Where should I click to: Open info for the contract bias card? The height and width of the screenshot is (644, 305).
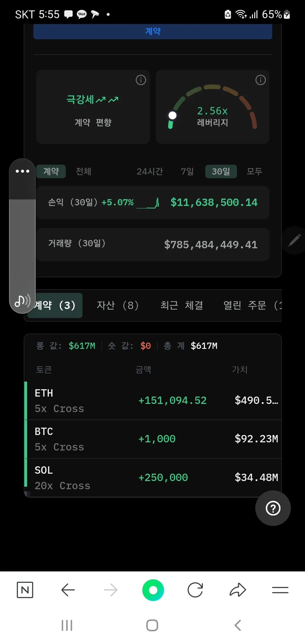(141, 80)
